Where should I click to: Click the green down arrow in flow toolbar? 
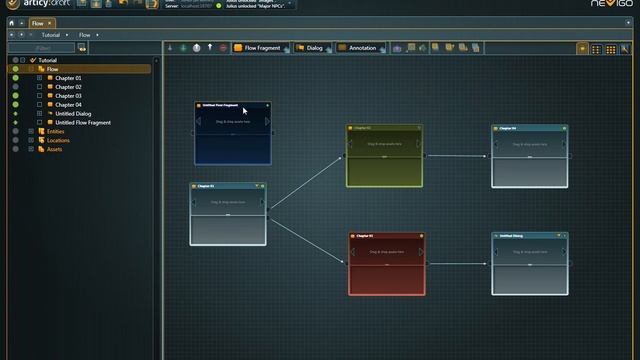pos(183,48)
